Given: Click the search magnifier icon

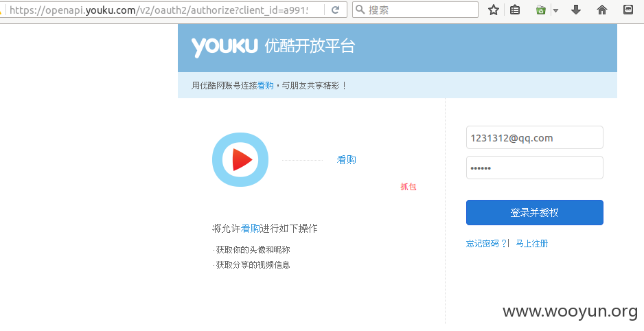Looking at the screenshot, I should click(x=360, y=10).
